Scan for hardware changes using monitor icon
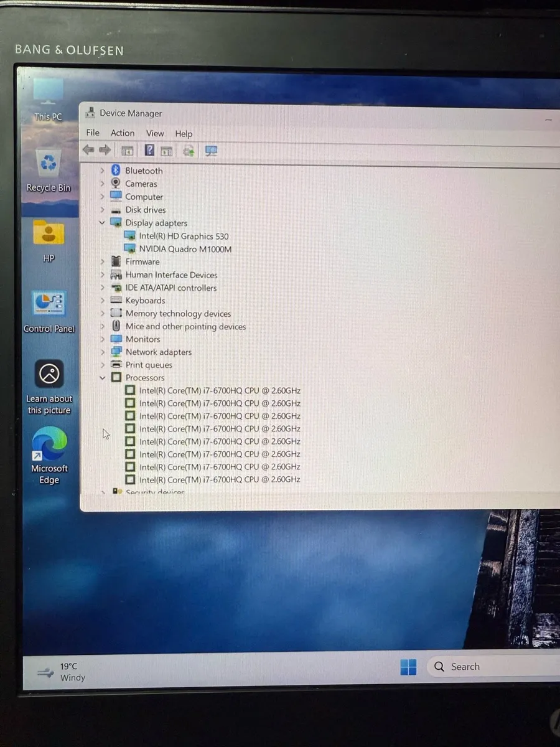Screen dimensions: 560x747 [211, 151]
